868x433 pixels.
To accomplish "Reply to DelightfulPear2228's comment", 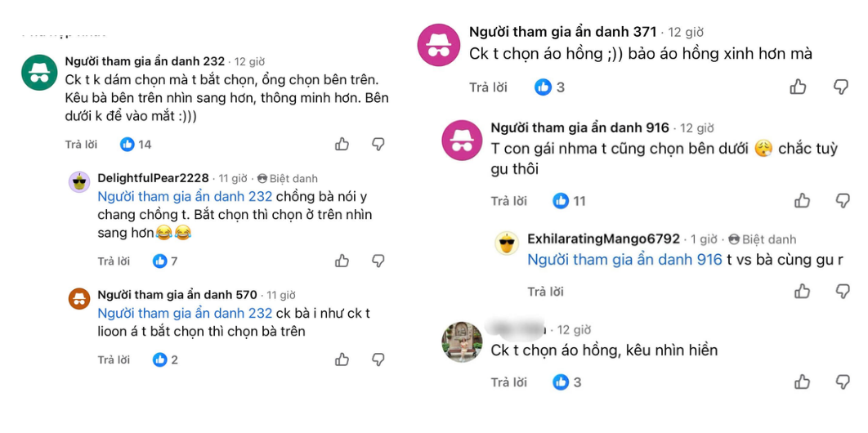I will [114, 261].
